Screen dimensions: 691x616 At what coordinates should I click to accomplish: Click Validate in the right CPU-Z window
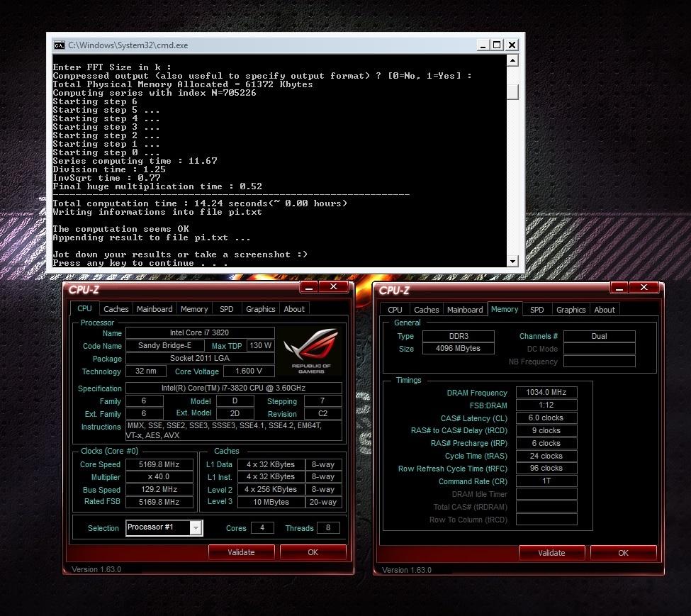(552, 553)
